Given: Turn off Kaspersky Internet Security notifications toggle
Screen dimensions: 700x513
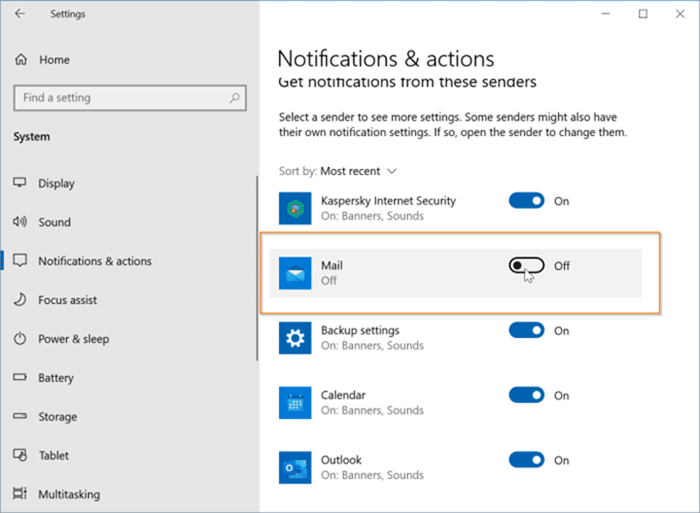Looking at the screenshot, I should coord(526,201).
